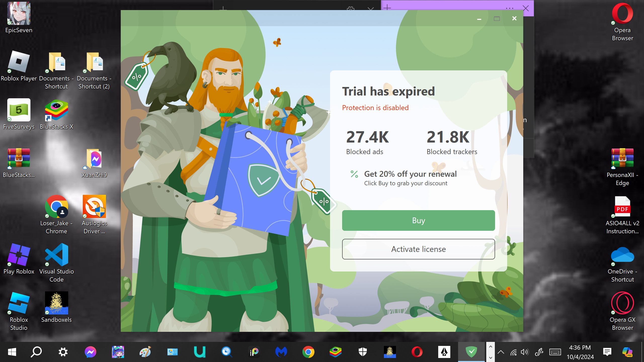Expand the hidden system tray icons
Image resolution: width=644 pixels, height=362 pixels.
coord(501,352)
